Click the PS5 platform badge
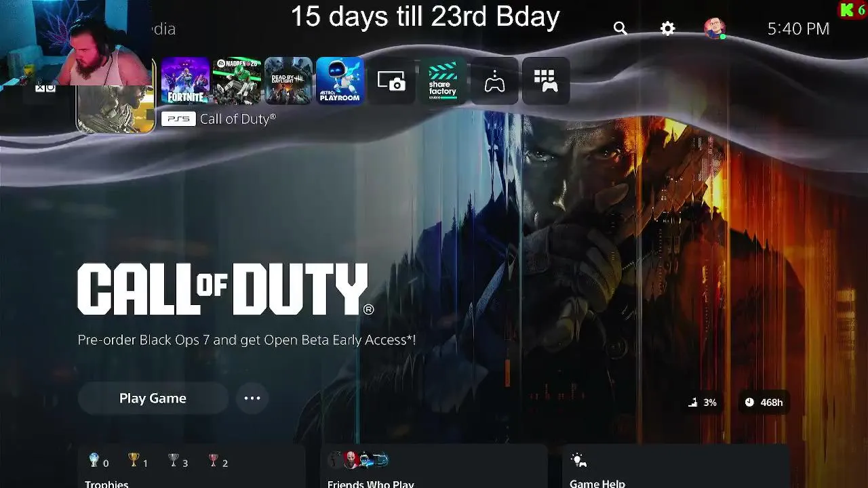Image resolution: width=868 pixels, height=488 pixels. pyautogui.click(x=178, y=119)
